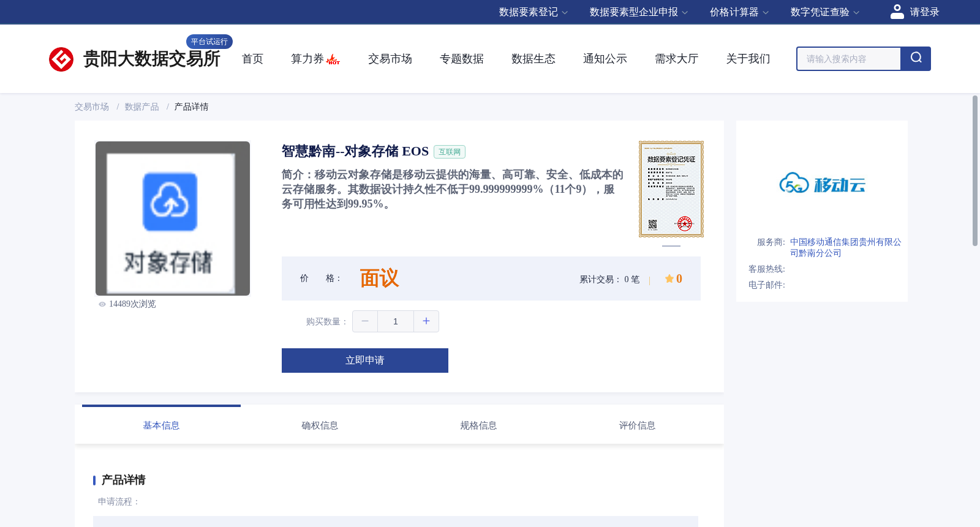Open the 算力券 menu item

(307, 59)
